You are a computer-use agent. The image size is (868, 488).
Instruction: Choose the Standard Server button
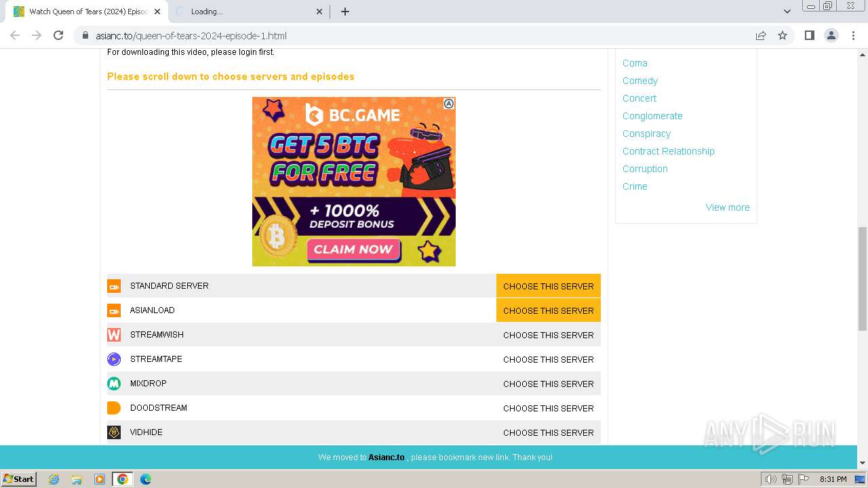click(549, 286)
